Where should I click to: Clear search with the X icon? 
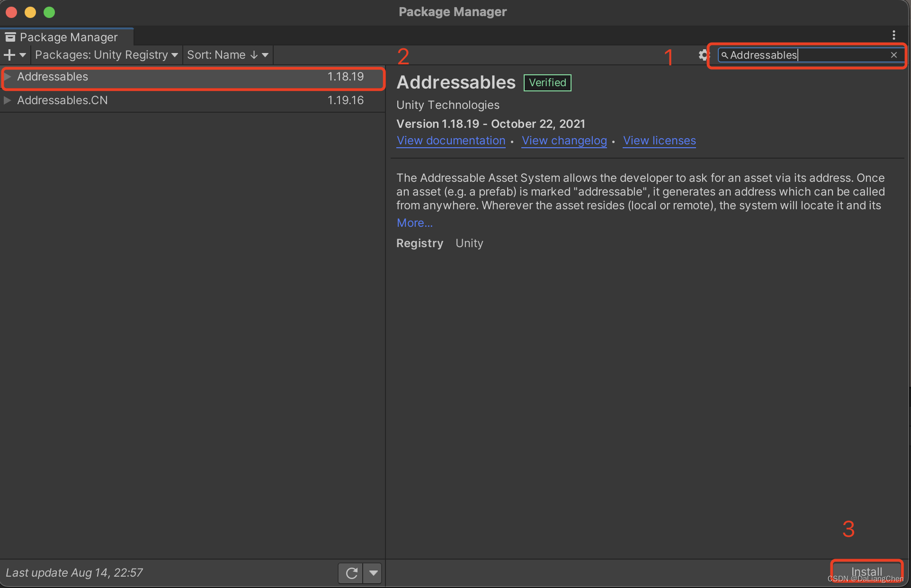click(x=893, y=55)
